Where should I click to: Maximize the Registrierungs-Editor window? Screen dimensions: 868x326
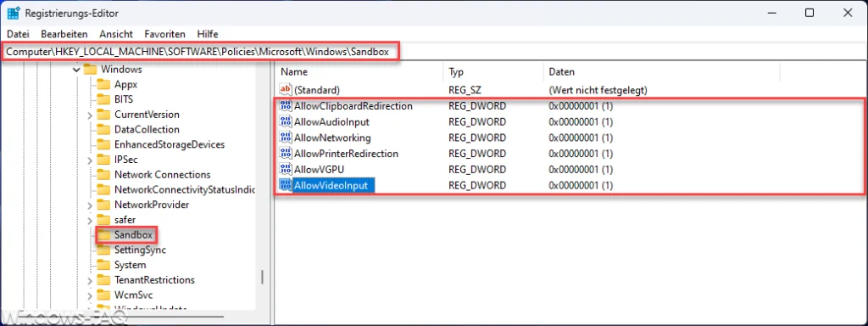coord(810,13)
